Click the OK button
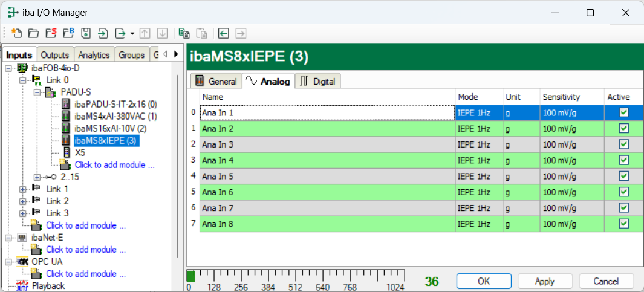 point(483,281)
